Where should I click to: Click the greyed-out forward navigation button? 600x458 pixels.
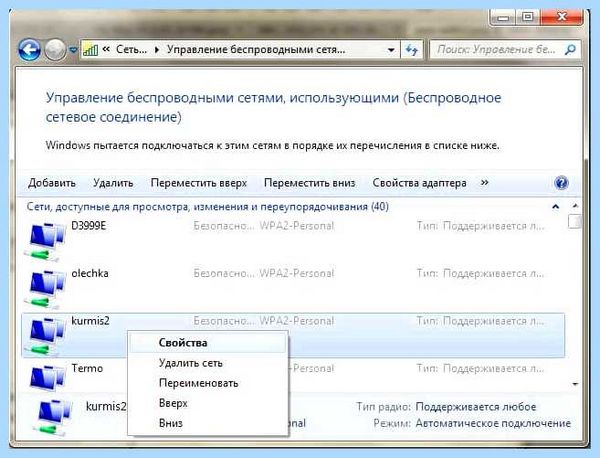[x=55, y=50]
